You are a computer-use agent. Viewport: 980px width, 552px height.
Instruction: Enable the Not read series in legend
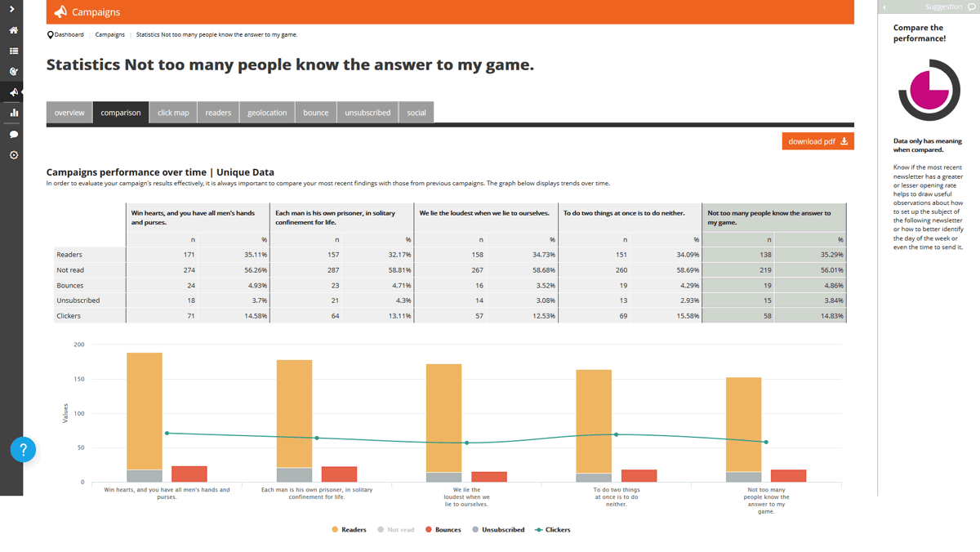[x=395, y=530]
